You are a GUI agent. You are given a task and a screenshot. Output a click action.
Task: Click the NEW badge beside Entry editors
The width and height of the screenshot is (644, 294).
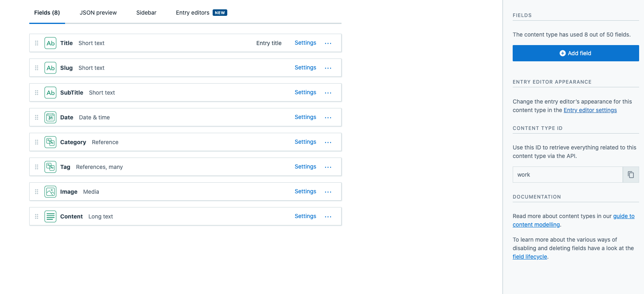click(x=220, y=13)
